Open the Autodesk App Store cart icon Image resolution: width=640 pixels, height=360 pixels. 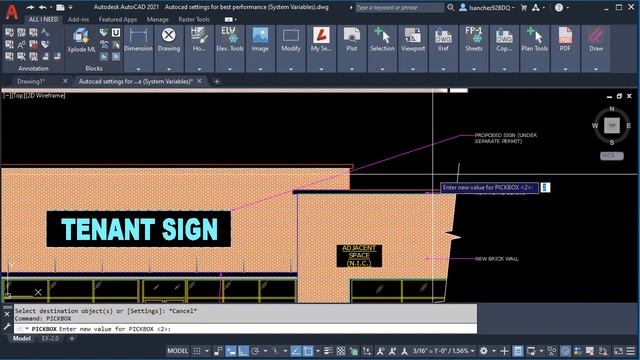point(524,7)
